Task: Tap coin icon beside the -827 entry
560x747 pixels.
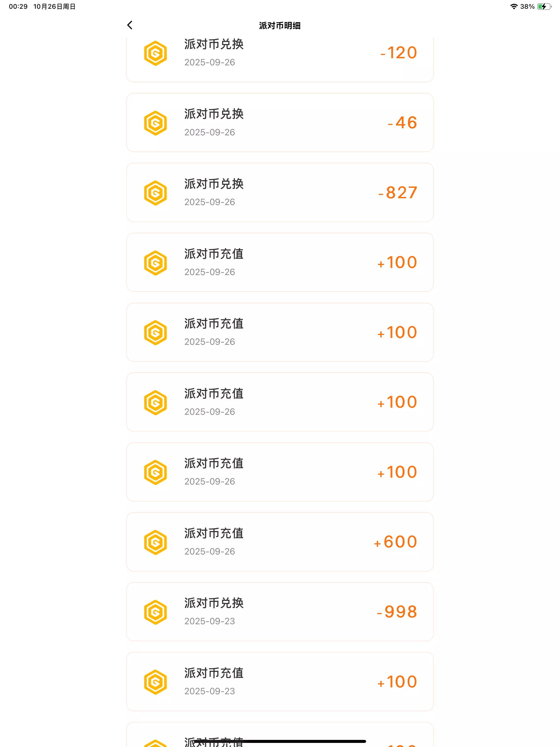Action: tap(155, 193)
